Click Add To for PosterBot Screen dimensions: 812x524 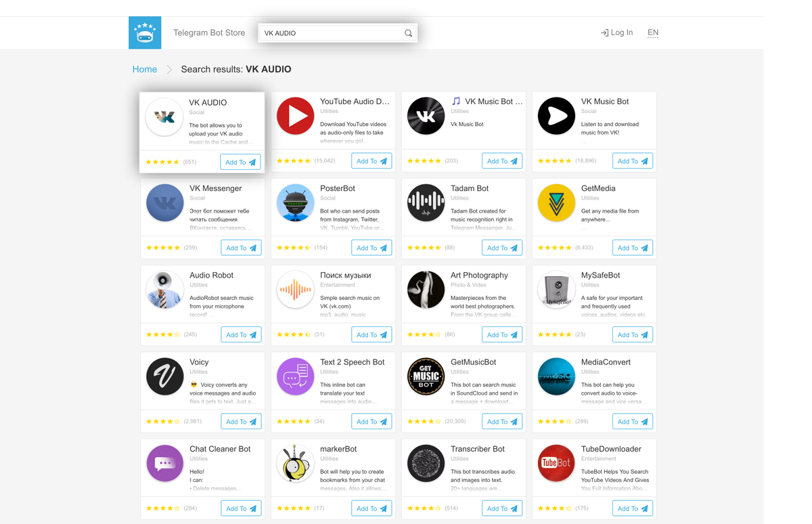pos(371,248)
